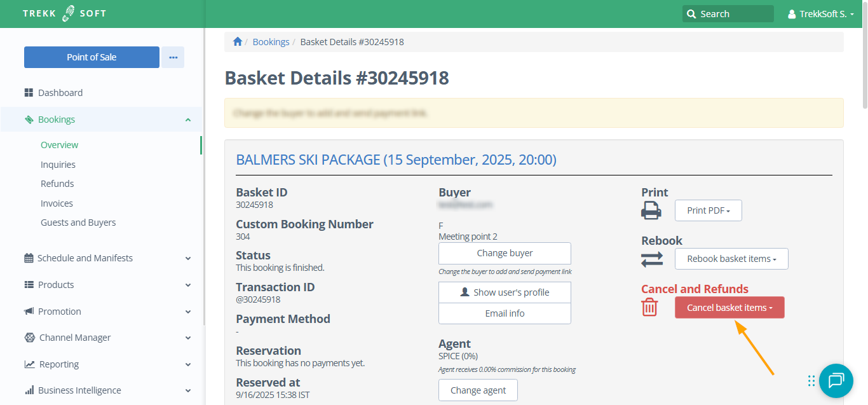Click the red trash can icon
The image size is (868, 405).
pos(649,308)
